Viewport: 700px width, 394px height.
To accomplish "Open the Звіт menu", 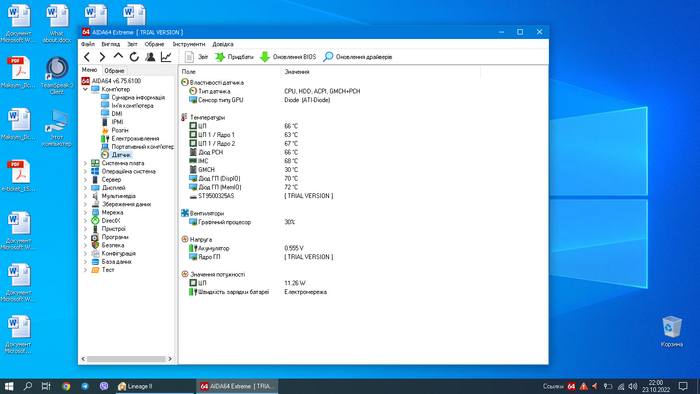I will pos(132,44).
